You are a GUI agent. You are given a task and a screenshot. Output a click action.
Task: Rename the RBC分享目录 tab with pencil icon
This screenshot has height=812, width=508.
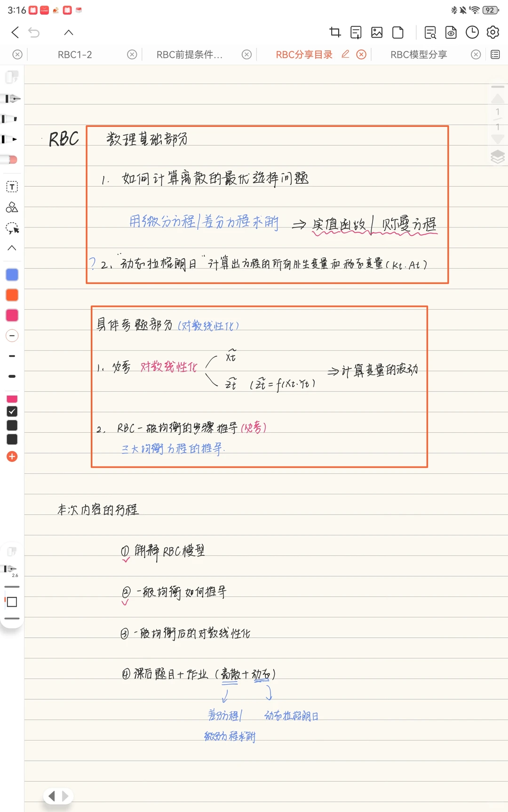coord(345,54)
